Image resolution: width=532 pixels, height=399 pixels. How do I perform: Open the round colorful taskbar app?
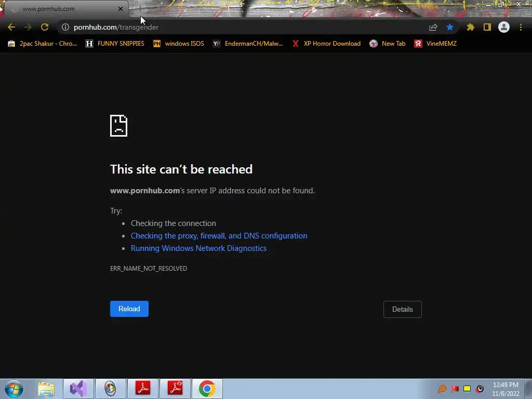click(110, 389)
